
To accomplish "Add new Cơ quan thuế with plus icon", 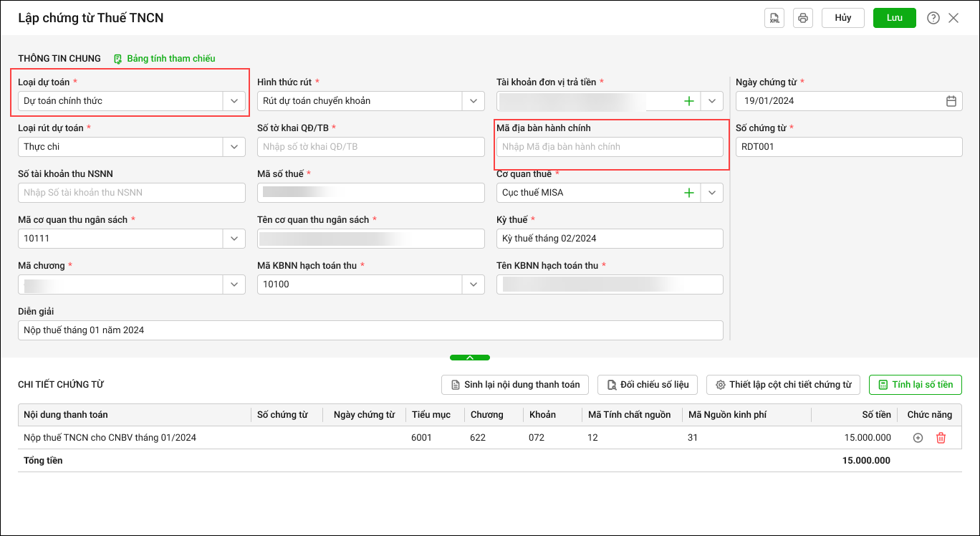I will tap(689, 193).
